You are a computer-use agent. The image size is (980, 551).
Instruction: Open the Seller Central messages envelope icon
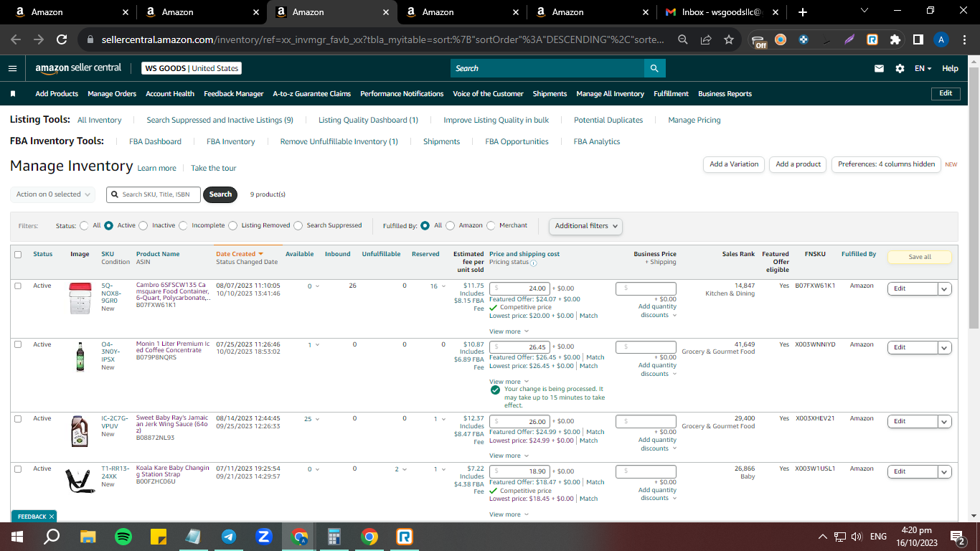(879, 68)
